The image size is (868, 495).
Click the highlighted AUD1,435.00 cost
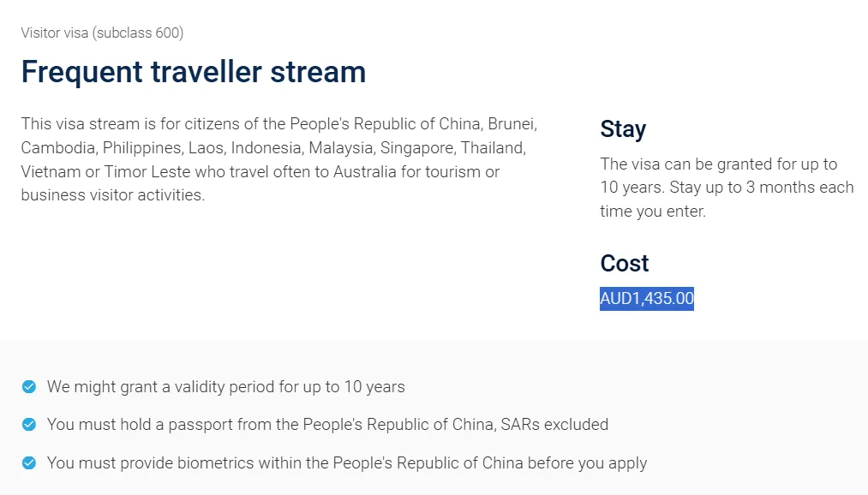[647, 299]
